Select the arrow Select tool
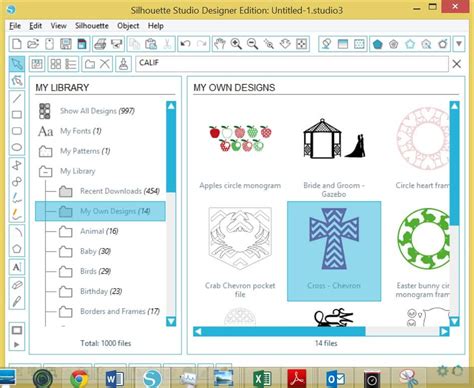This screenshot has height=388, width=474. 16,64
